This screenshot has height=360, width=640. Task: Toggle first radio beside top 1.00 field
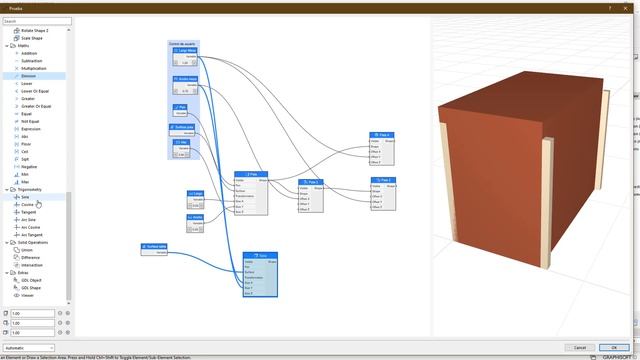click(60, 313)
